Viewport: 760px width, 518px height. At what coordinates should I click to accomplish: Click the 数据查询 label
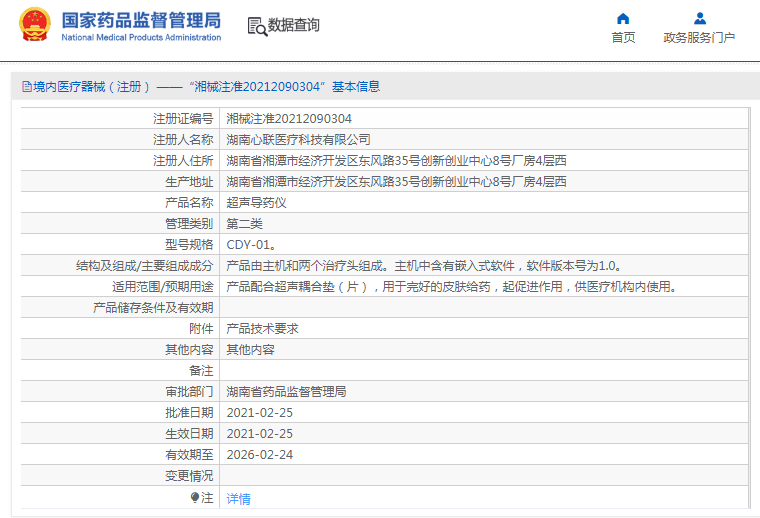294,25
